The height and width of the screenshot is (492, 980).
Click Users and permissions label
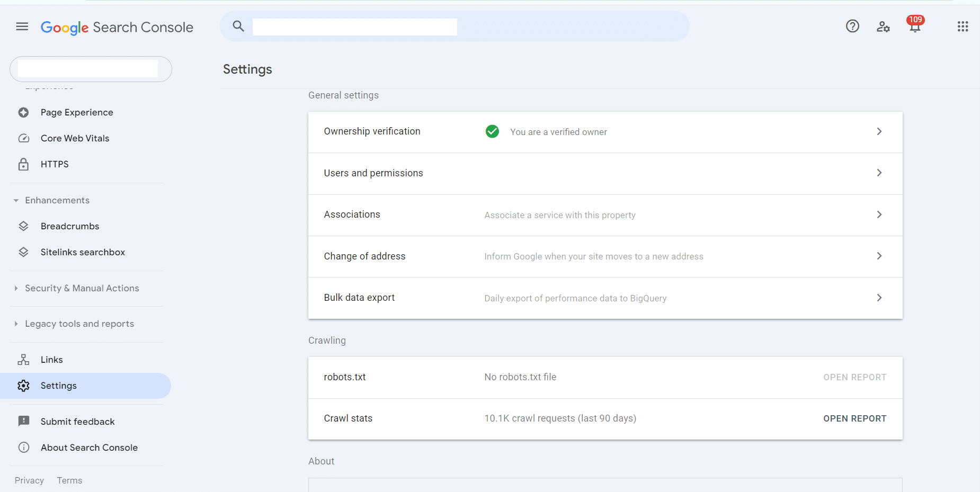click(373, 173)
